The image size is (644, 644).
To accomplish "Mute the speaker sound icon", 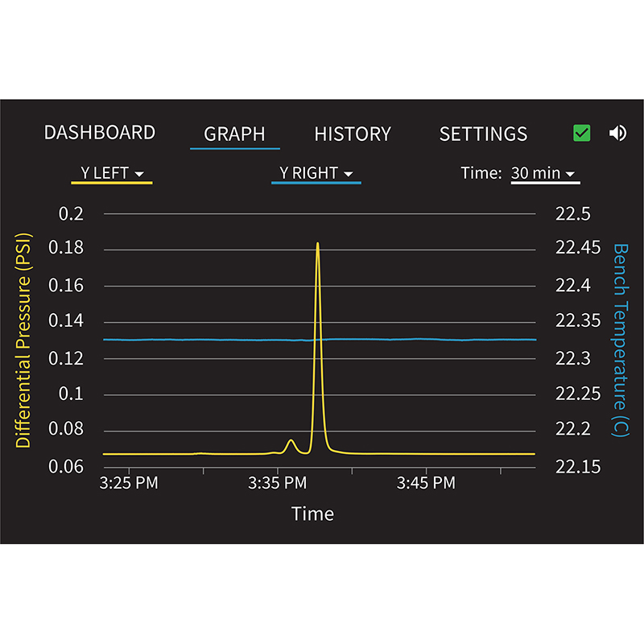I will (x=617, y=133).
